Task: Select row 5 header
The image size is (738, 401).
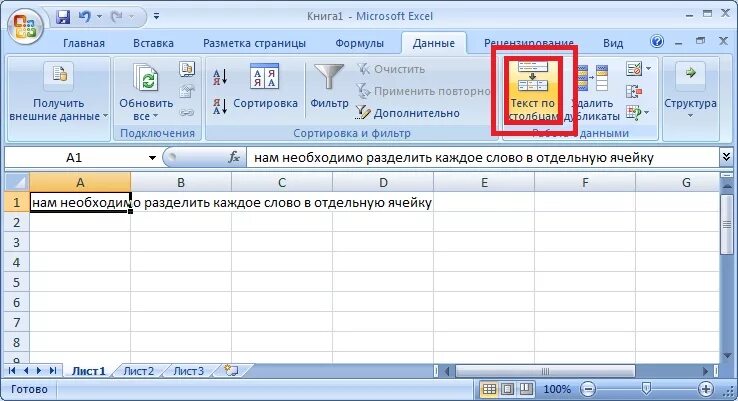Action: (x=17, y=282)
